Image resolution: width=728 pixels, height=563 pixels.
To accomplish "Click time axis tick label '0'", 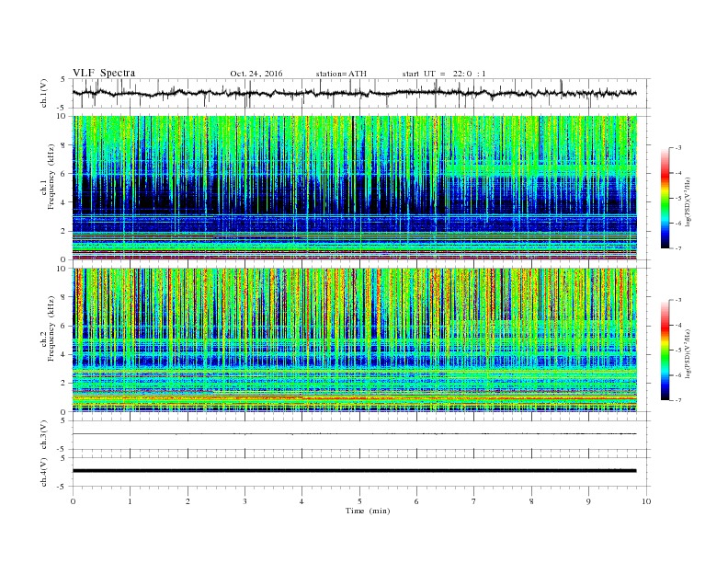I will pyautogui.click(x=73, y=501).
